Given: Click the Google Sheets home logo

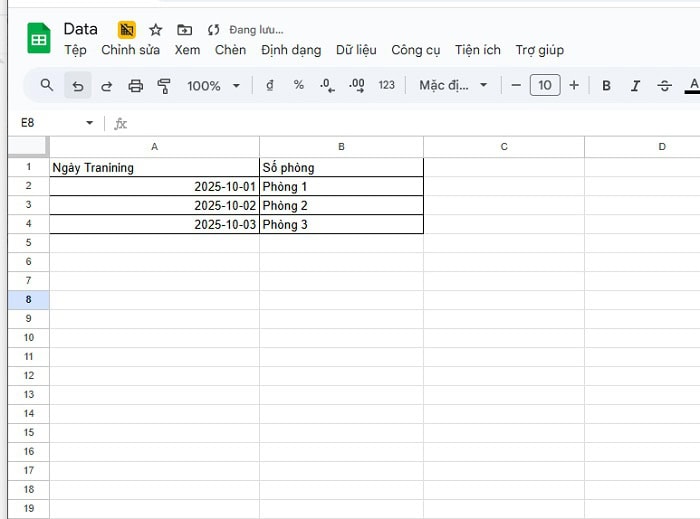Looking at the screenshot, I should pos(39,39).
